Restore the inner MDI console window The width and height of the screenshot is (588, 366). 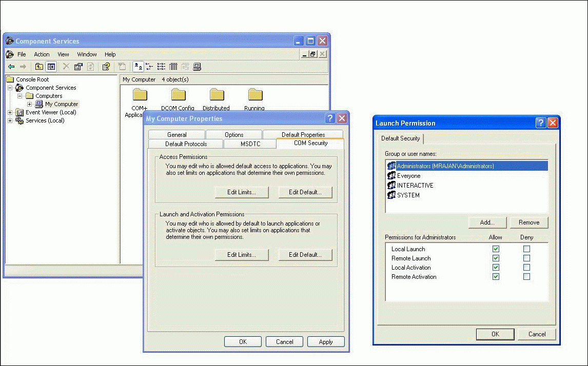[x=313, y=54]
